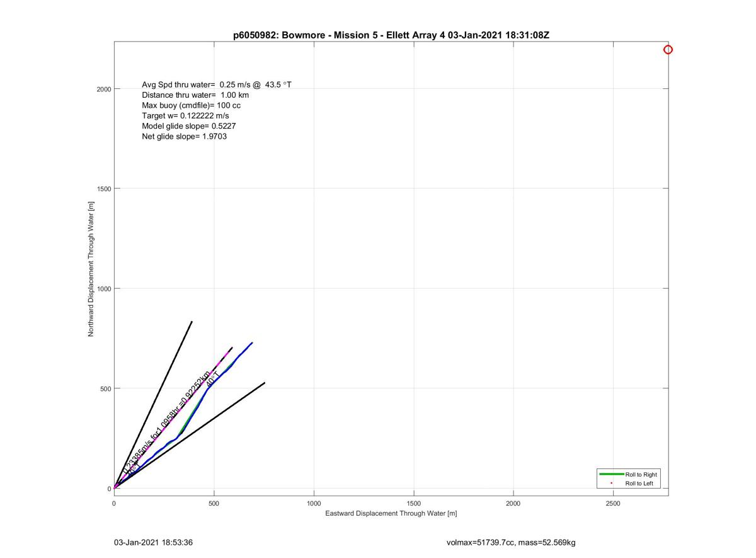Click the Max buoy (cmdfile) 100 cc line
The width and height of the screenshot is (756, 558).
pos(191,105)
